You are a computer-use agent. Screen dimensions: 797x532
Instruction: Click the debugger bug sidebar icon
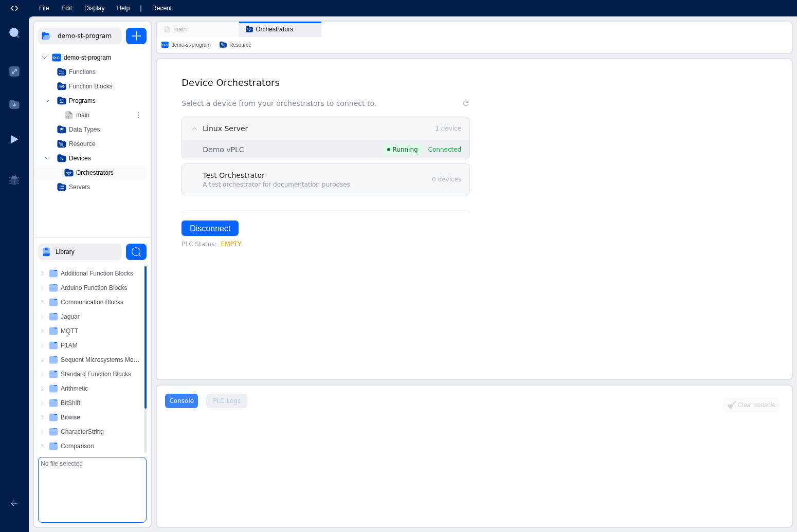pyautogui.click(x=14, y=180)
